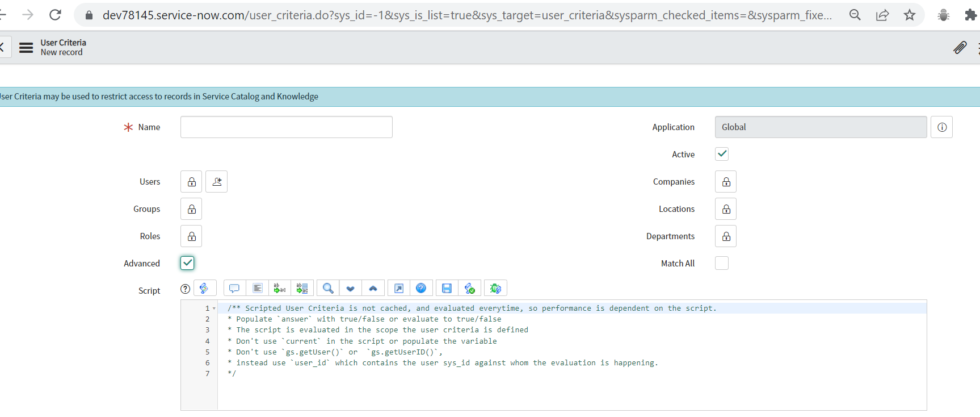Unlock the Users field lock icon
This screenshot has height=417, width=980.
click(x=191, y=182)
